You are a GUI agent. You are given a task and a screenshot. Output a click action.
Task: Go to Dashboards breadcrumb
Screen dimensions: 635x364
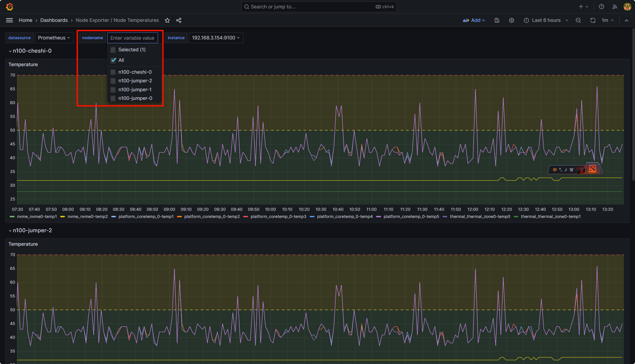(x=54, y=20)
